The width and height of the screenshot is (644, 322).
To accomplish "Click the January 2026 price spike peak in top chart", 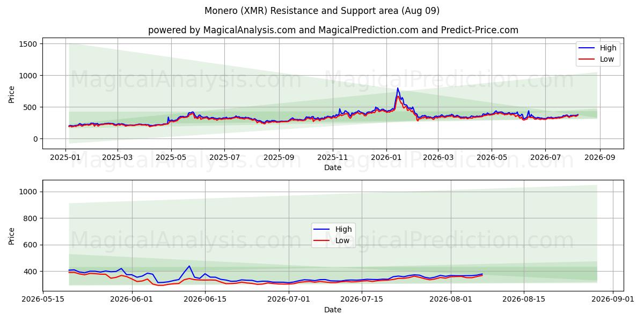I will pos(398,88).
